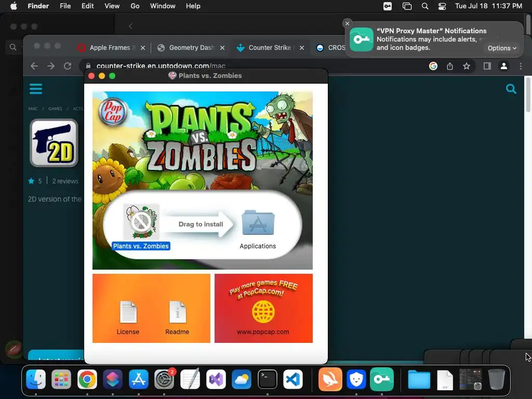Share this page from Chrome toolbar
532x399 pixels.
tap(450, 66)
